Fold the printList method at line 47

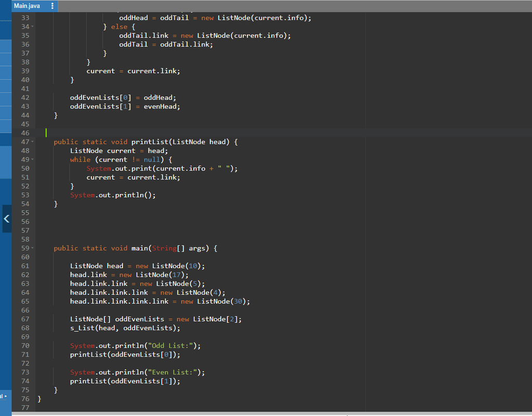33,141
